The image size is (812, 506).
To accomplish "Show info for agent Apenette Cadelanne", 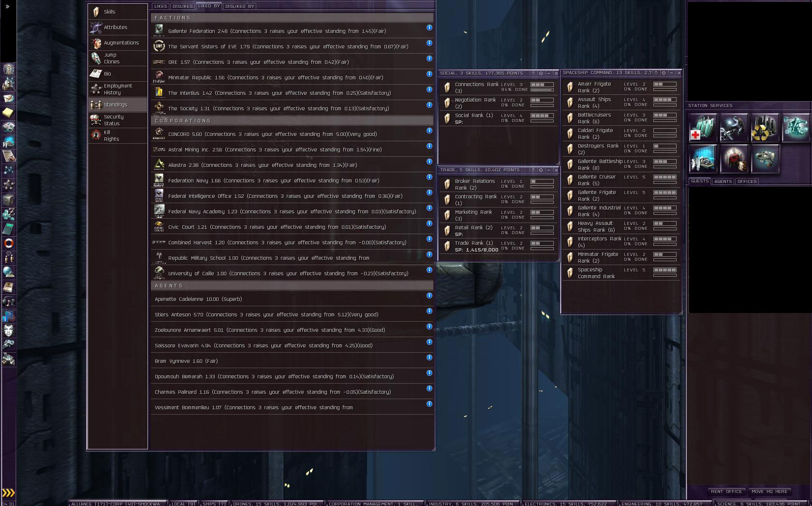I will coord(429,296).
